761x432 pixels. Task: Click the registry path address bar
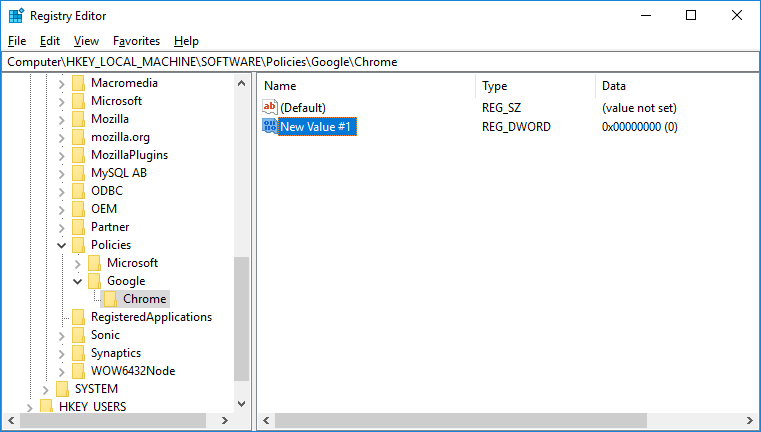380,62
